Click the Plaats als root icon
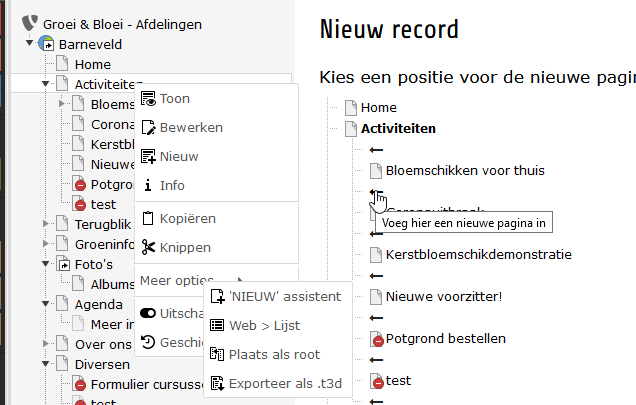Image resolution: width=636 pixels, height=405 pixels. coord(218,353)
